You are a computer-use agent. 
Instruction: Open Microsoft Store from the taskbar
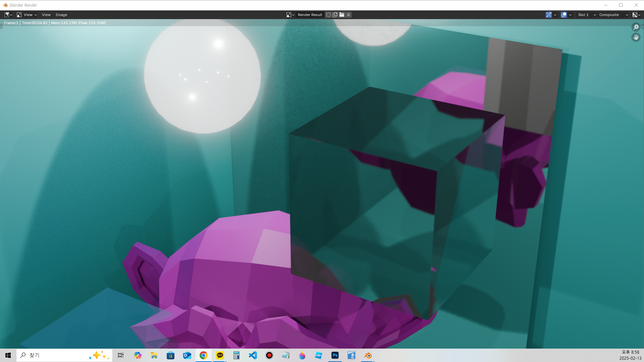(x=170, y=355)
